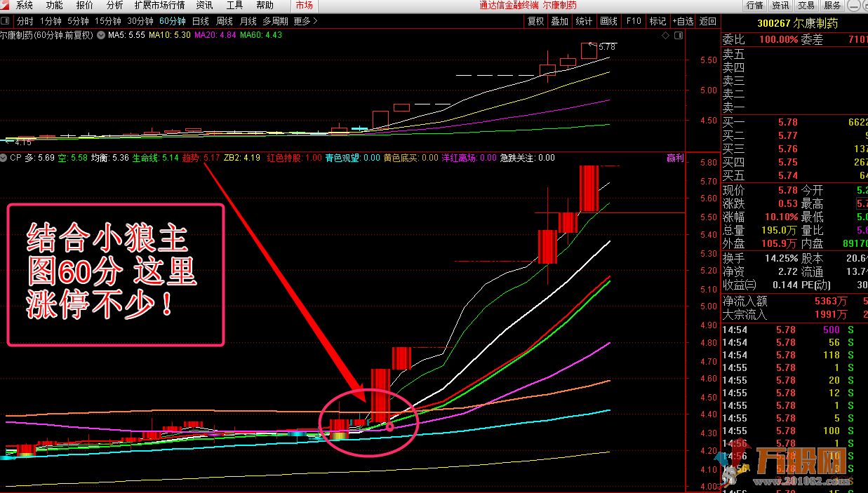Click the 赢利 label in indicator pane
This screenshot has width=868, height=493.
click(x=674, y=158)
